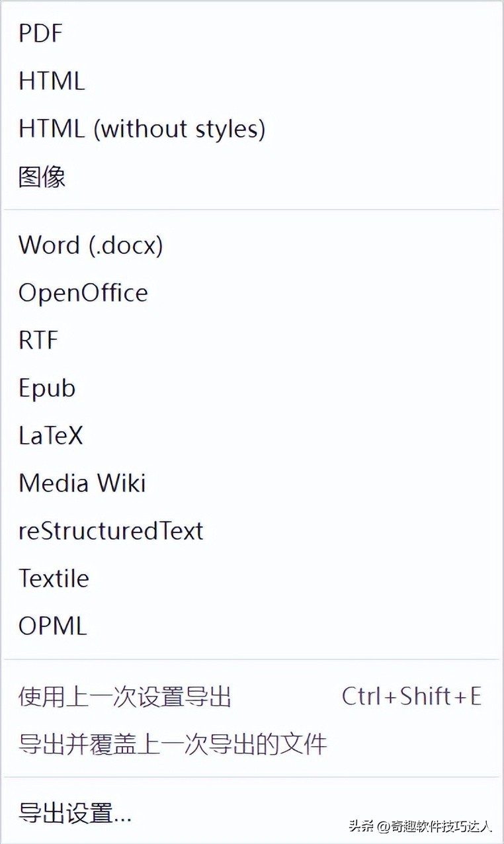This screenshot has width=504, height=844.
Task: Export the outline as OPML
Action: coord(52,626)
